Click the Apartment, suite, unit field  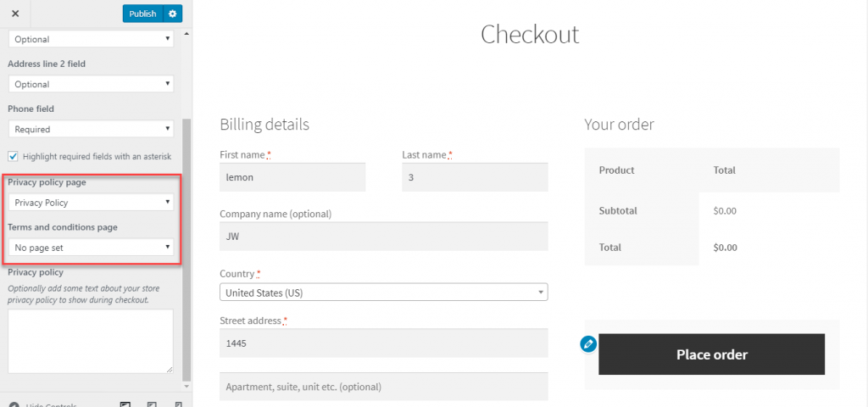(384, 387)
